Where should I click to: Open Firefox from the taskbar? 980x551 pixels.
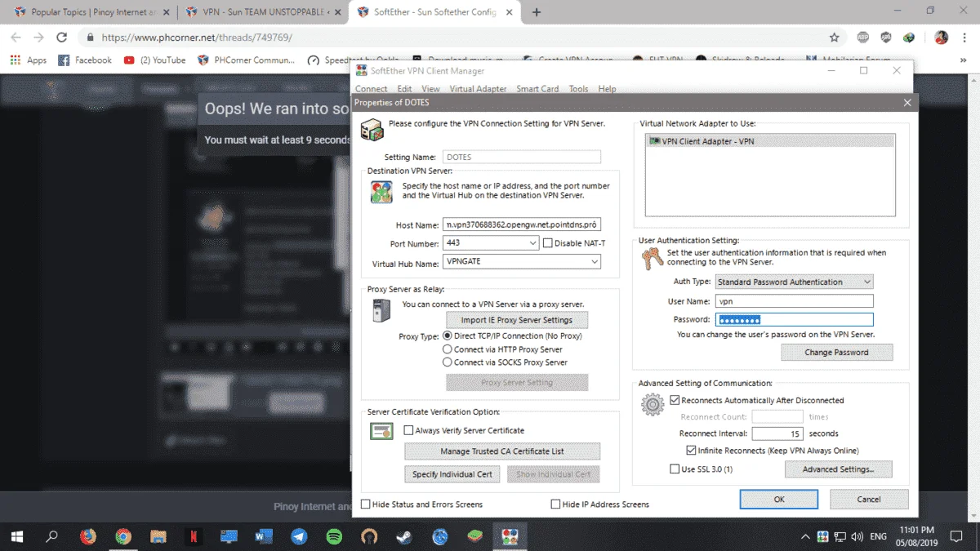pyautogui.click(x=87, y=536)
